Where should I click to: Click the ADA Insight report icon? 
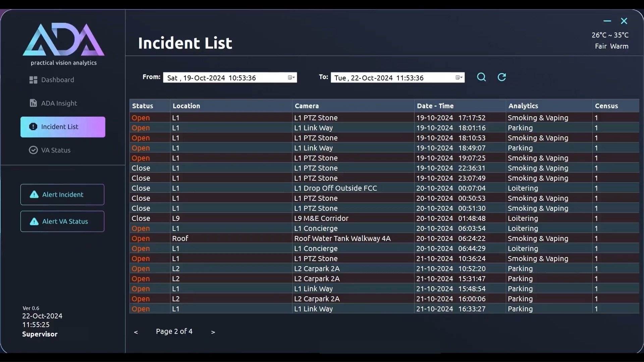coord(33,103)
